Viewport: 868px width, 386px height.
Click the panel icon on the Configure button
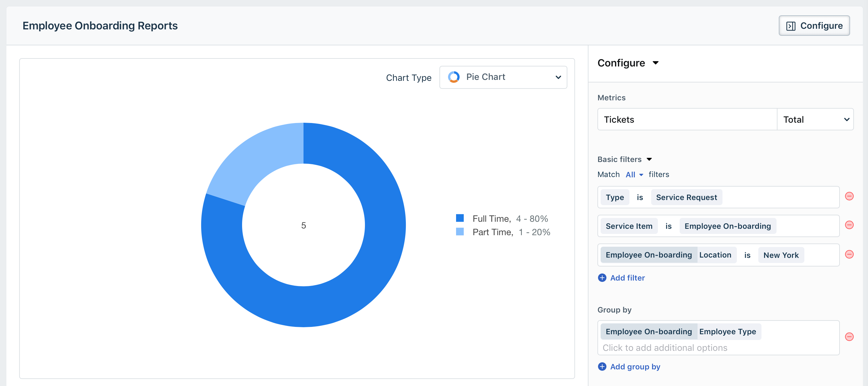791,26
